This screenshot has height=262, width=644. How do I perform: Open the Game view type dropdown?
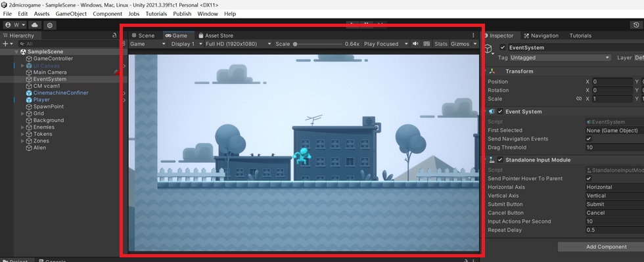tap(147, 44)
